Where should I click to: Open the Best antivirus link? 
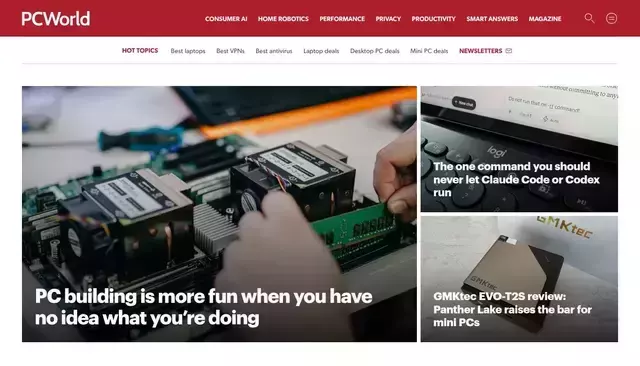point(274,51)
